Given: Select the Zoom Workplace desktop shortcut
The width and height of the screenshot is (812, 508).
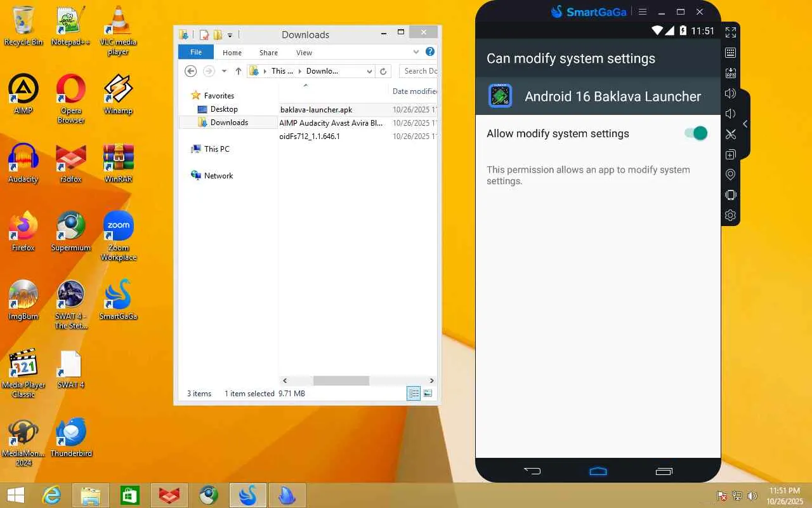Looking at the screenshot, I should click(x=118, y=236).
